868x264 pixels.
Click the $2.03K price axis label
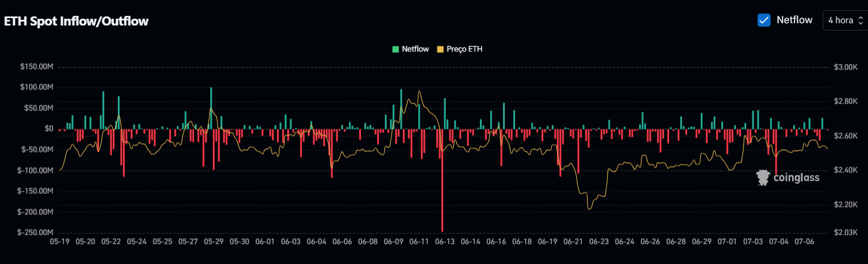click(x=846, y=233)
